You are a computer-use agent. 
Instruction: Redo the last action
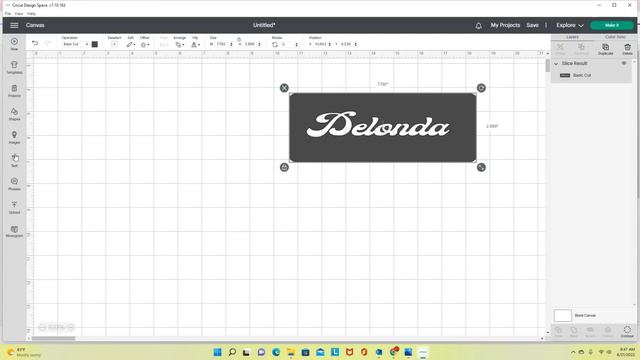pos(48,43)
